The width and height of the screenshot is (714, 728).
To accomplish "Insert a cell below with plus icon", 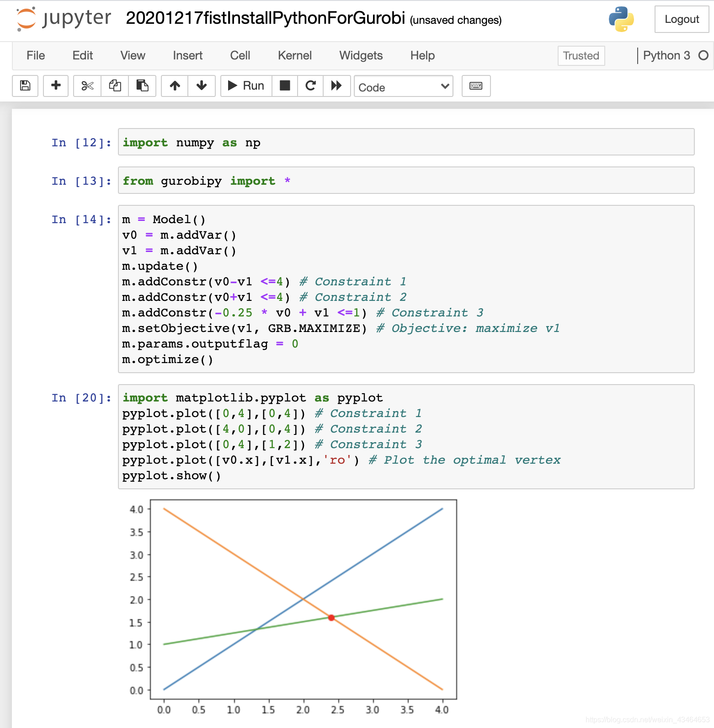I will [x=56, y=86].
